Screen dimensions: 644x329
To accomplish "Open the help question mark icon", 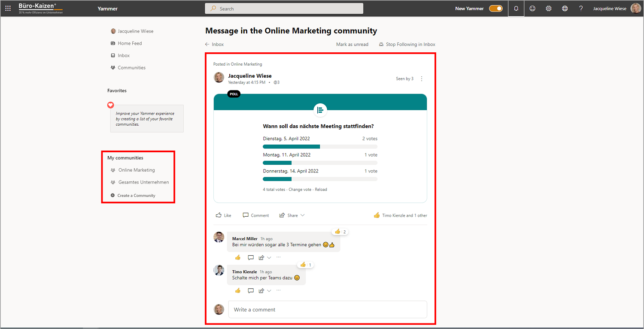I will pos(581,8).
